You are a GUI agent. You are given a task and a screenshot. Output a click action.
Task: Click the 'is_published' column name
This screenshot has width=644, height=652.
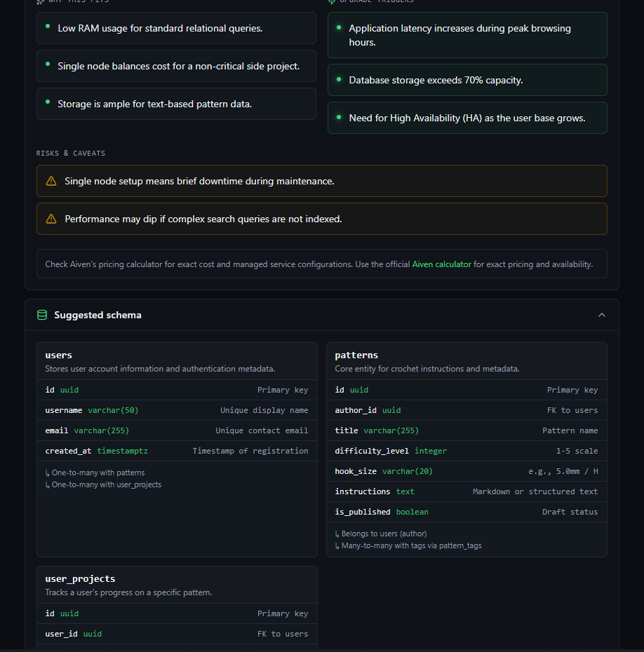pyautogui.click(x=363, y=512)
